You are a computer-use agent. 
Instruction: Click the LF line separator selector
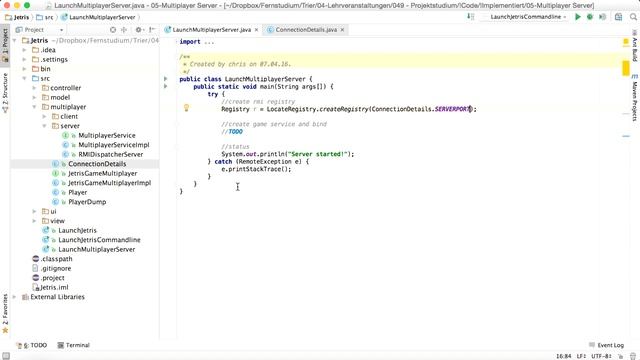point(581,356)
